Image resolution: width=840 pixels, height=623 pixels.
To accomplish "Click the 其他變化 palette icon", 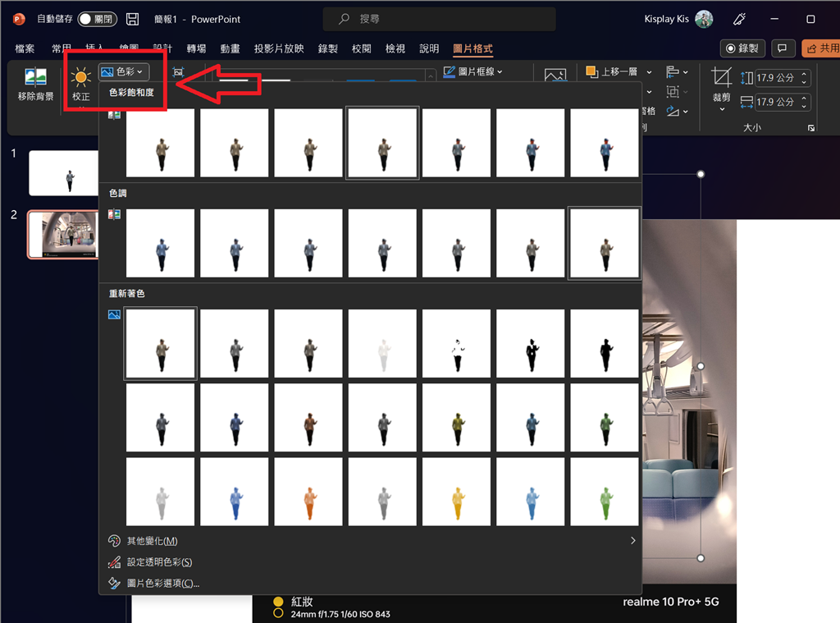I will tap(114, 541).
